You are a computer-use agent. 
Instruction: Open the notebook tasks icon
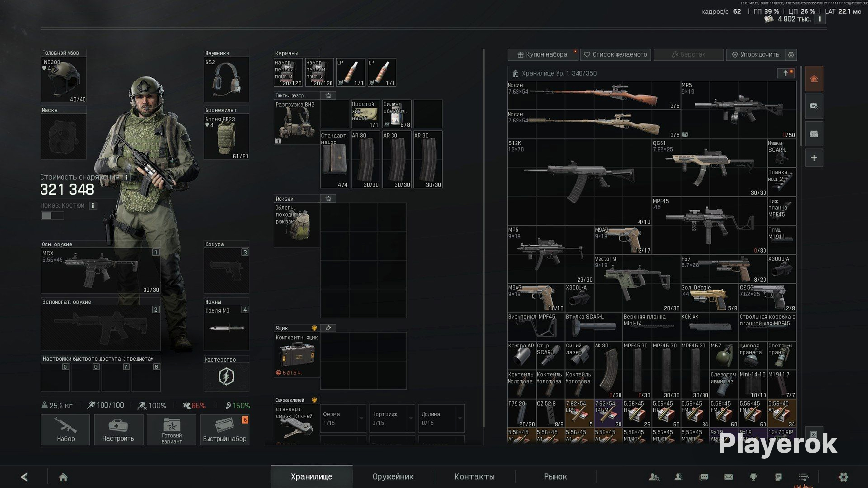pos(778,477)
